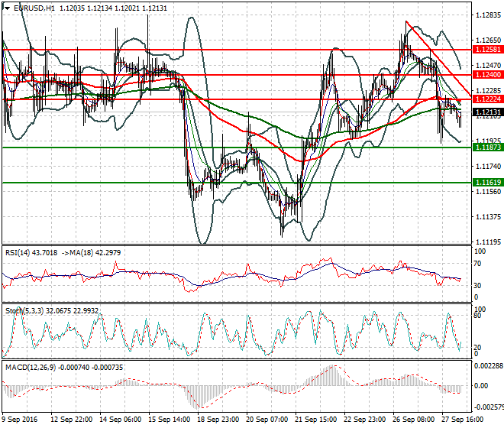Screen dimensions: 504x428
Task: Click the RSI(14) indicator label
Action: 19,254
